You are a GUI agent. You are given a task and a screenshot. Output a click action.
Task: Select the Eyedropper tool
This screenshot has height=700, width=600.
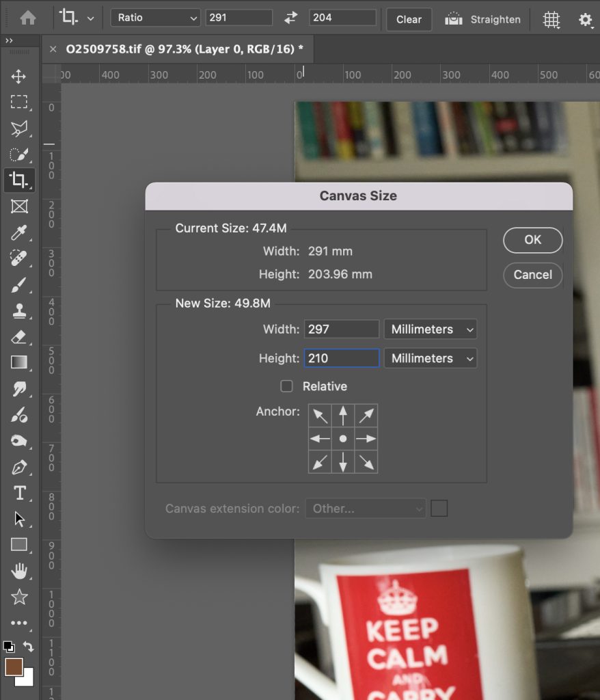(19, 233)
